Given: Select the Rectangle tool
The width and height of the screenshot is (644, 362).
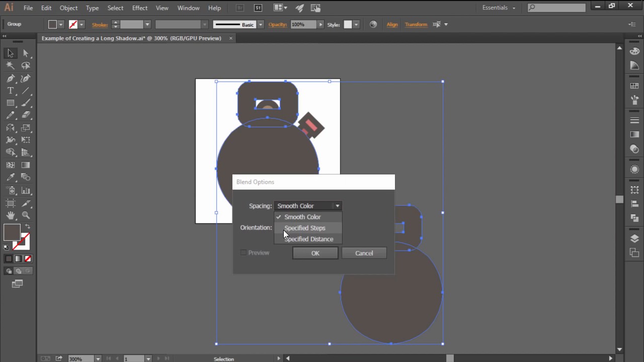Looking at the screenshot, I should point(11,103).
